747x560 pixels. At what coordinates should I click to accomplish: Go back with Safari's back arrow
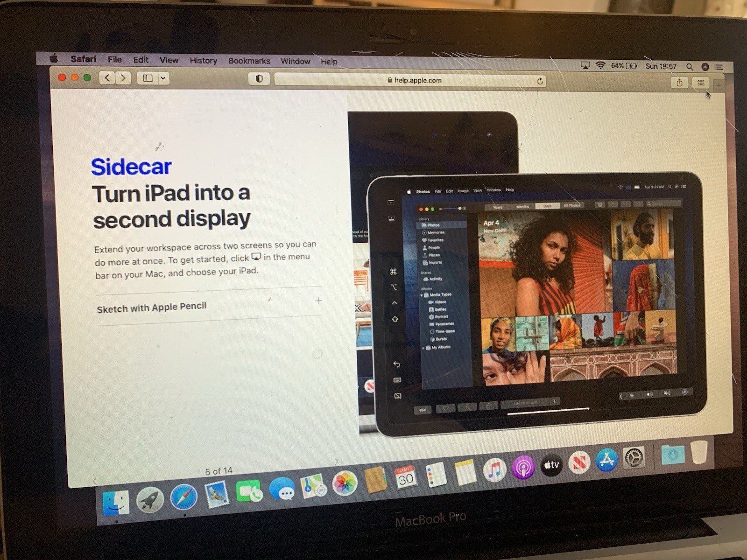(107, 78)
